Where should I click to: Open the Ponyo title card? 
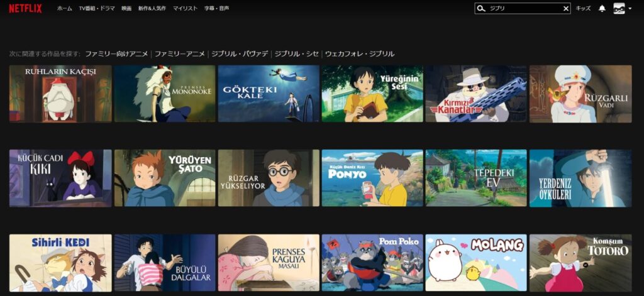(372, 178)
